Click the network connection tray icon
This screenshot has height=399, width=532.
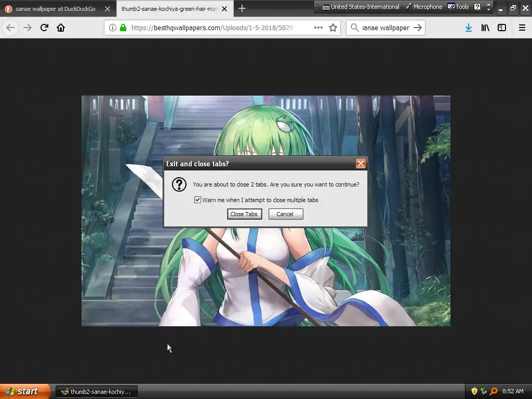pos(484,391)
